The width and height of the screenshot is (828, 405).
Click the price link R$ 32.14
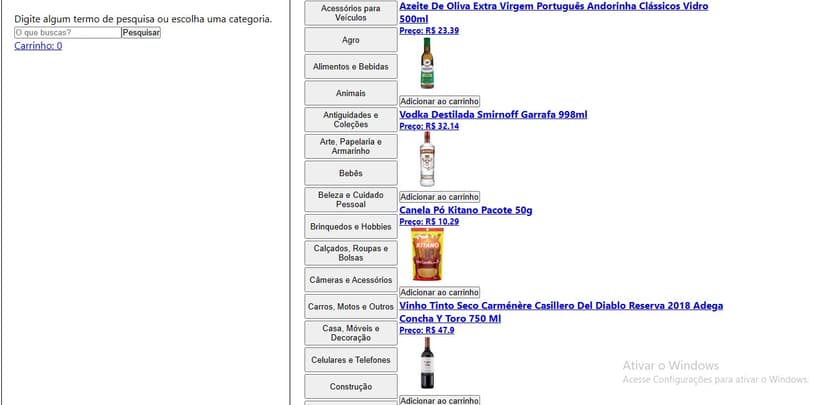pyautogui.click(x=429, y=126)
